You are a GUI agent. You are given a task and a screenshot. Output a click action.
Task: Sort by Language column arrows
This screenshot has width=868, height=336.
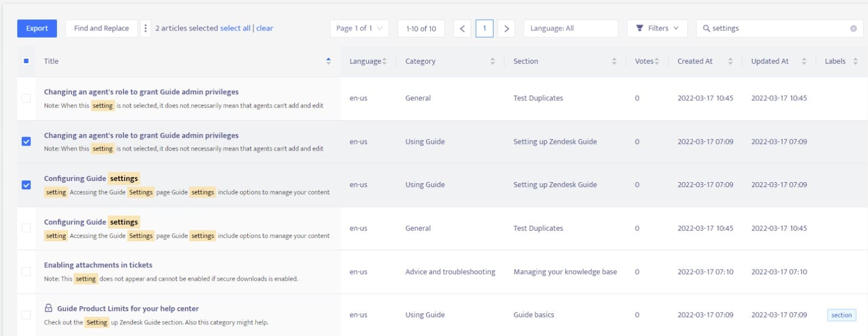[384, 61]
